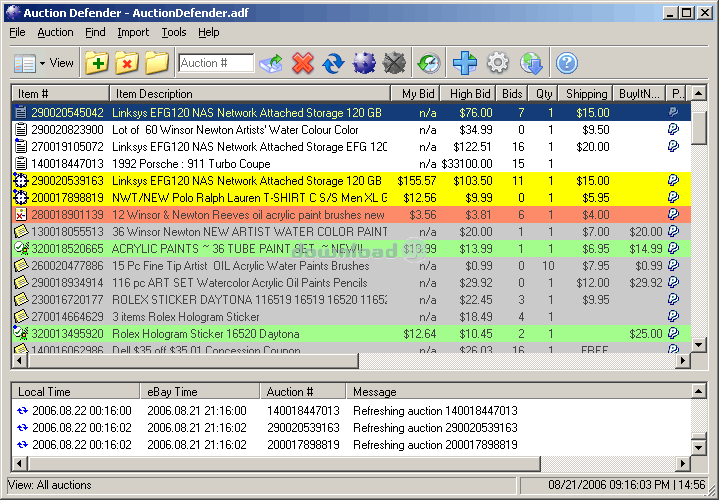Screen dimensions: 719x500
Task: Open settings via the gear icon
Action: coord(497,64)
